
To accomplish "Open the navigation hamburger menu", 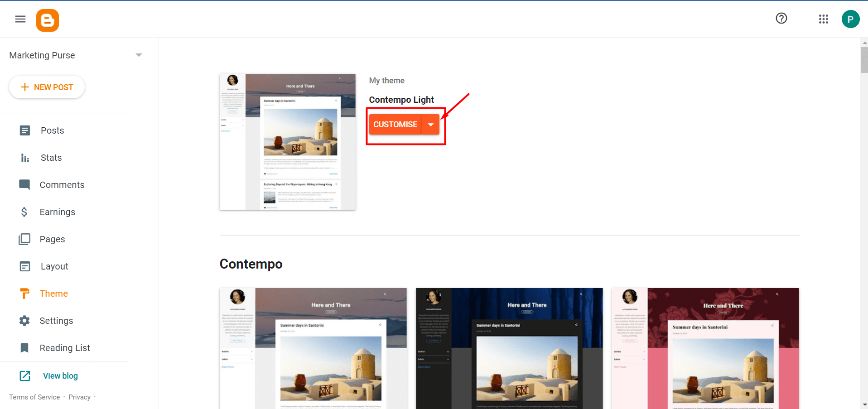I will [19, 19].
